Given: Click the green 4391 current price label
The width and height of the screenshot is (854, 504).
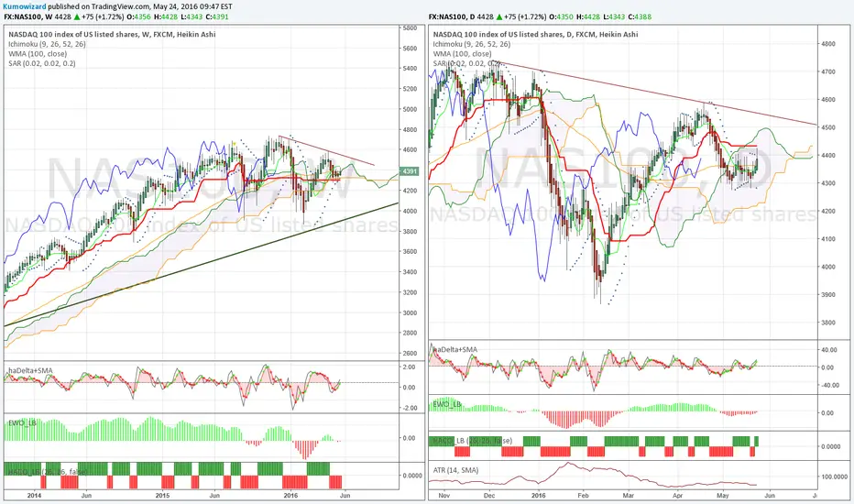Looking at the screenshot, I should point(409,171).
